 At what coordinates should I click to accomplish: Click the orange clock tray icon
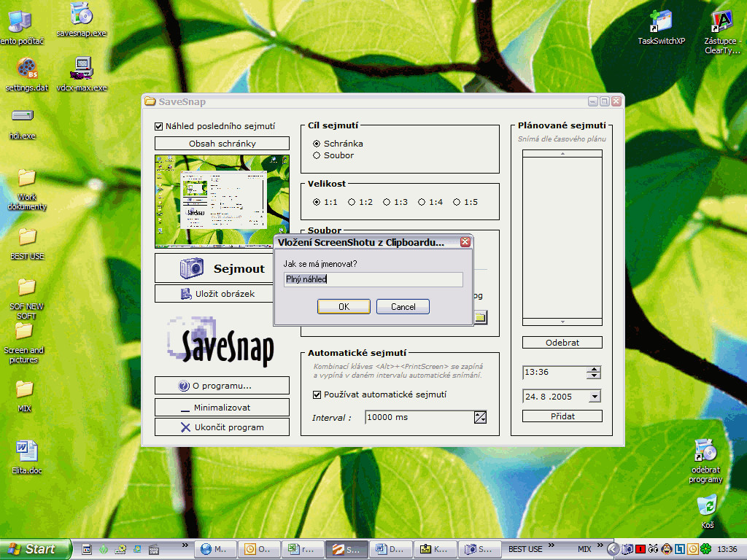click(x=693, y=549)
